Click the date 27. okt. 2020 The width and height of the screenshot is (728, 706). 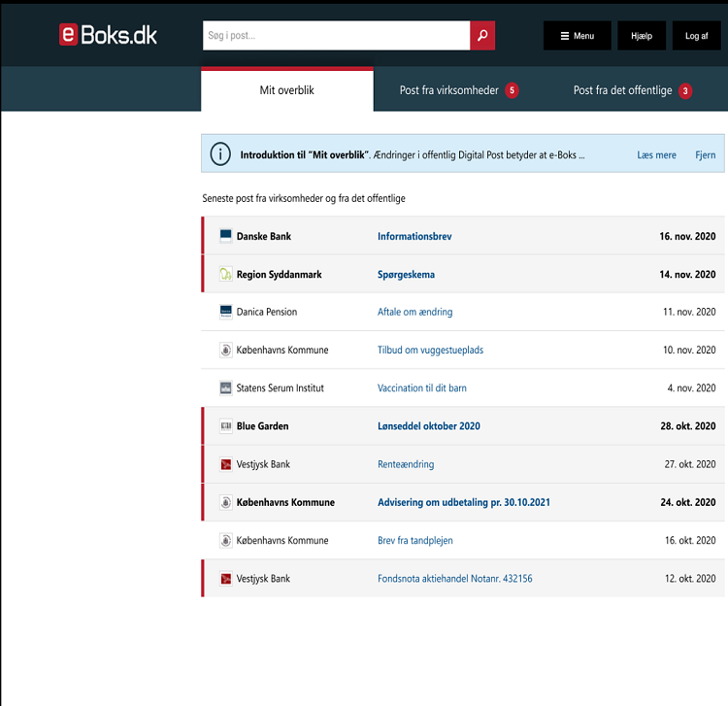(690, 464)
